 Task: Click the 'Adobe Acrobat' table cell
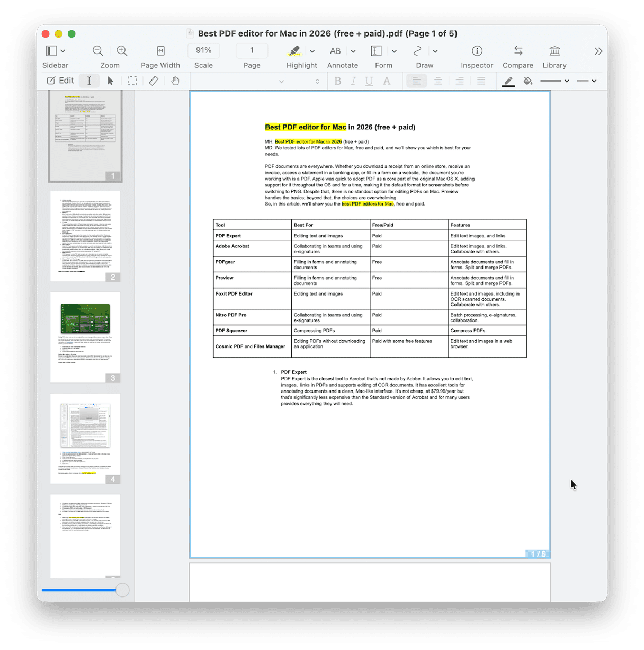coord(252,249)
